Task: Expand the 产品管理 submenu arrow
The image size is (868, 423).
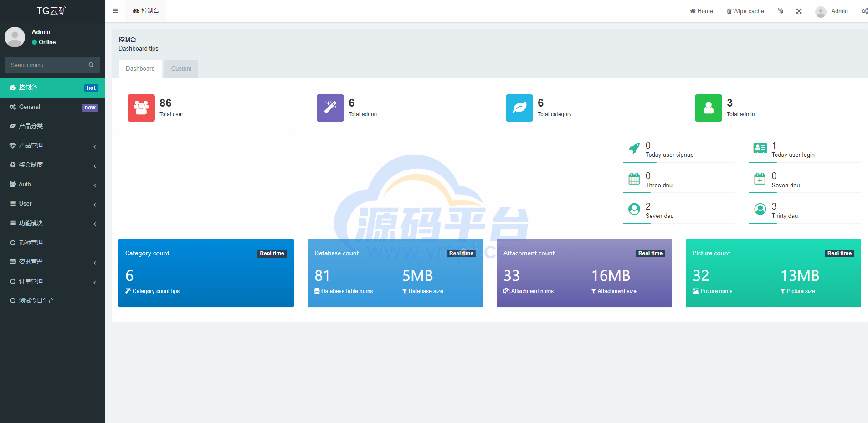Action: tap(95, 146)
